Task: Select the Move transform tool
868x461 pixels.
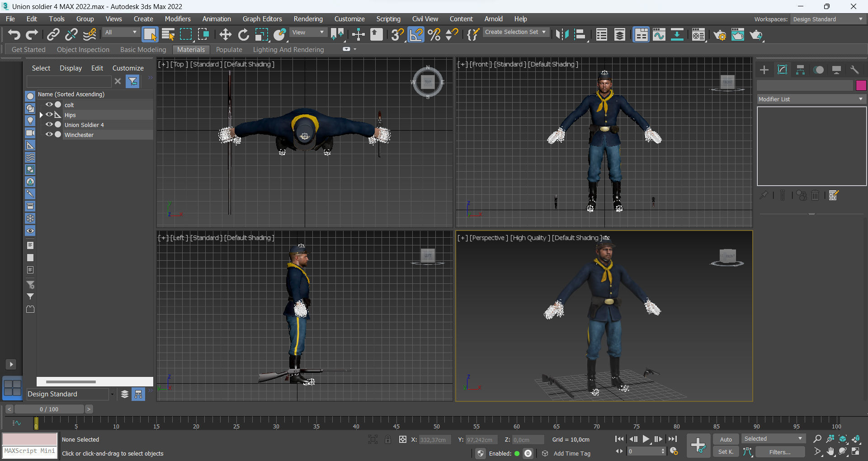Action: point(225,34)
